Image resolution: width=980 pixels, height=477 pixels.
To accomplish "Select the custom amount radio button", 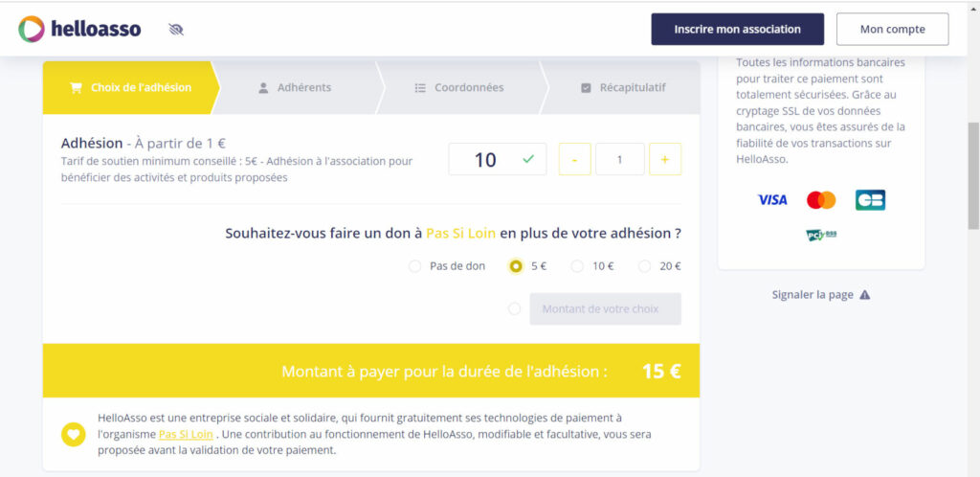I will (x=515, y=308).
